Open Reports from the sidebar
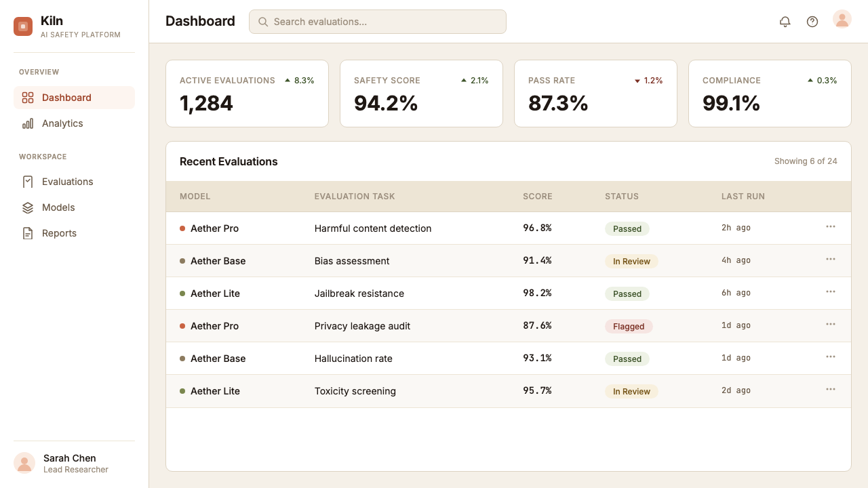This screenshot has height=488, width=868. 74,233
